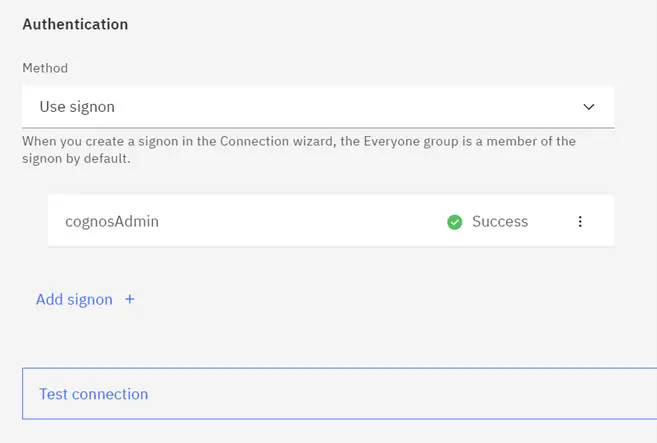Click the chevron arrow in Method dropdown

[x=589, y=107]
